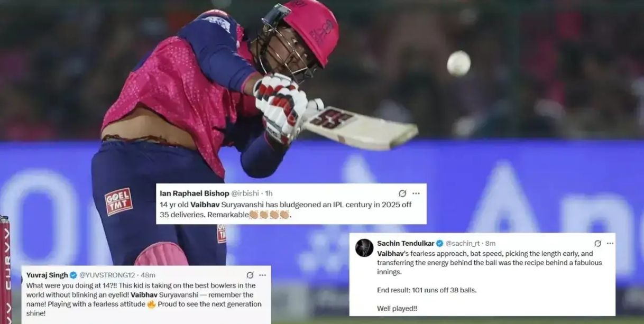Click the Grok icon on Yuvraj Singh's tweet

pyautogui.click(x=250, y=275)
